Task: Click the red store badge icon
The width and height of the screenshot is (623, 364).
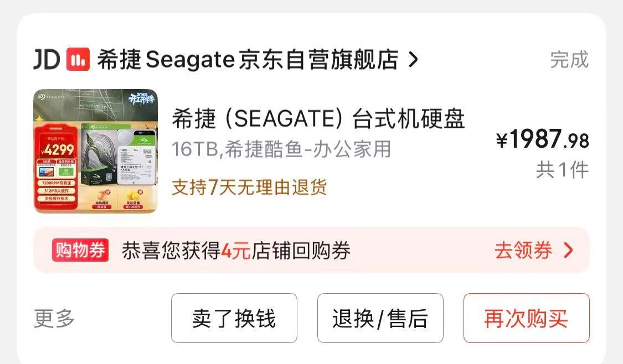Action: pos(78,60)
